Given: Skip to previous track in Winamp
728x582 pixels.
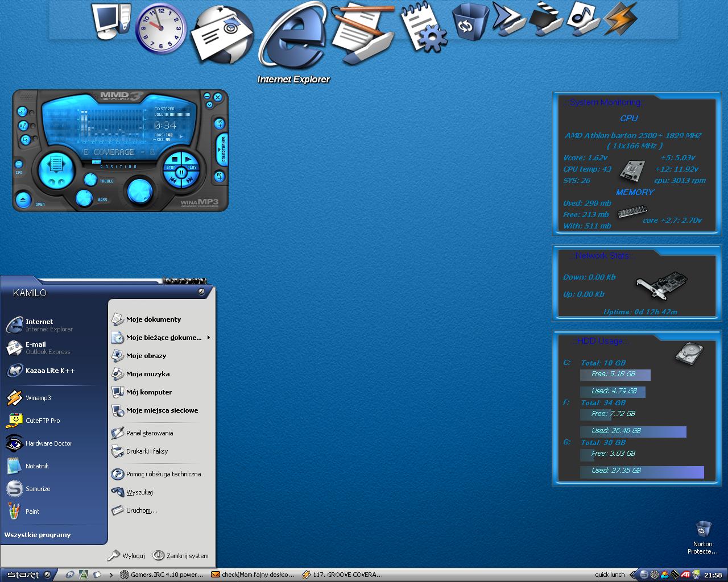Looking at the screenshot, I should click(172, 180).
